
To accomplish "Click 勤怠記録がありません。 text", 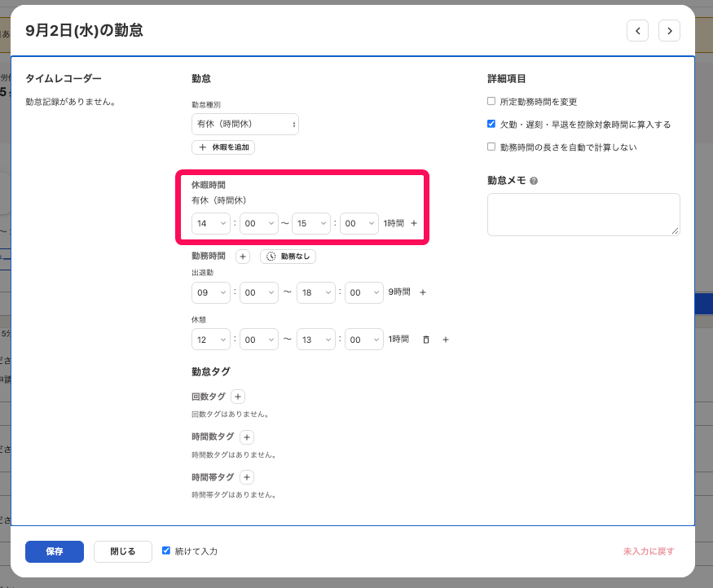I will tap(70, 102).
